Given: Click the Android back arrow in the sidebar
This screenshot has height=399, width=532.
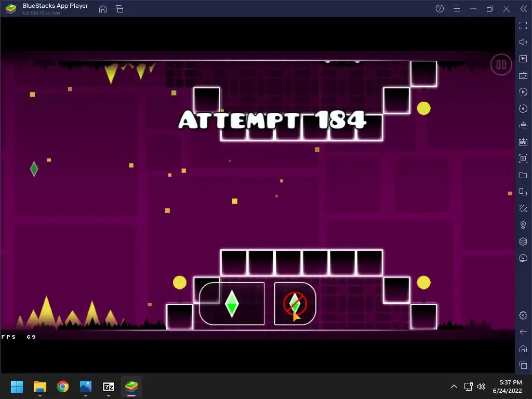Looking at the screenshot, I should [x=523, y=332].
